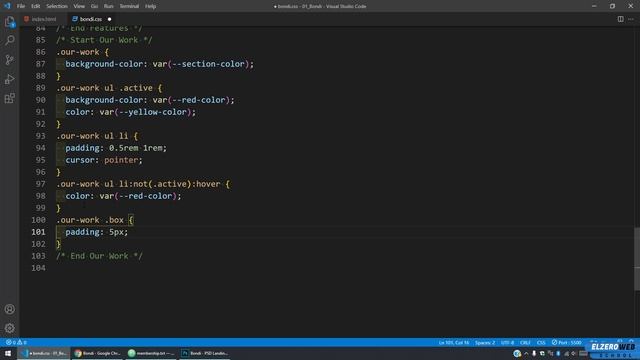Image resolution: width=640 pixels, height=360 pixels.
Task: Click 'background-color: var(--red-color);' on line 90
Action: tap(150, 100)
